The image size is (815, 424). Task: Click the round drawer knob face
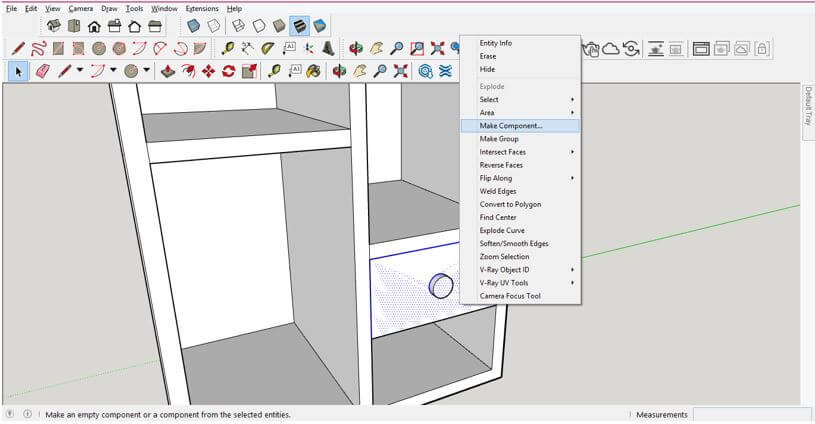click(443, 287)
